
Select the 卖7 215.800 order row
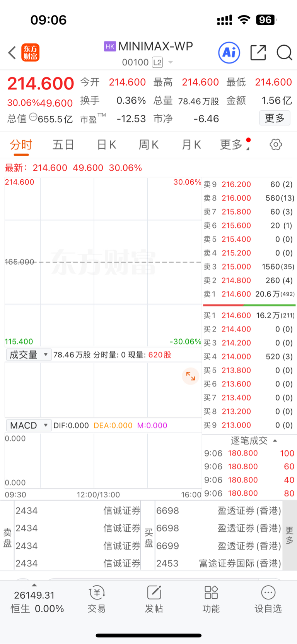249,212
